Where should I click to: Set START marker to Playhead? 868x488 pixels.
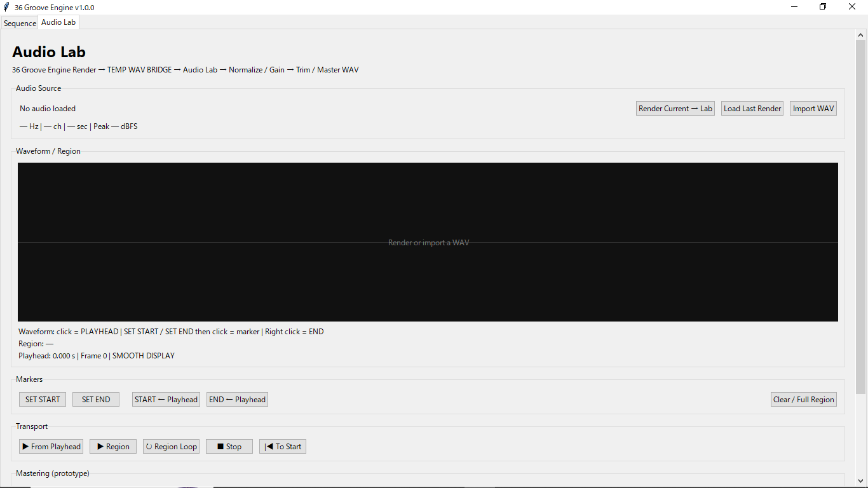[166, 400]
